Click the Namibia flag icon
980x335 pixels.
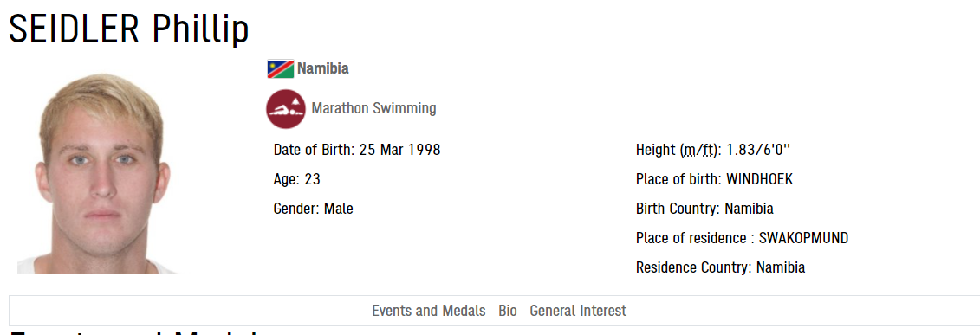point(281,68)
